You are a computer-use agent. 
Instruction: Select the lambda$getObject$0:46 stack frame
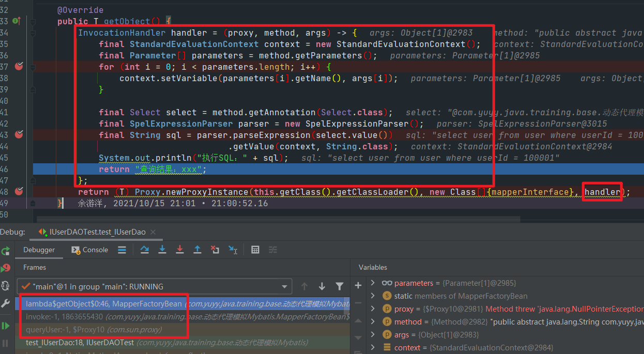click(183, 304)
